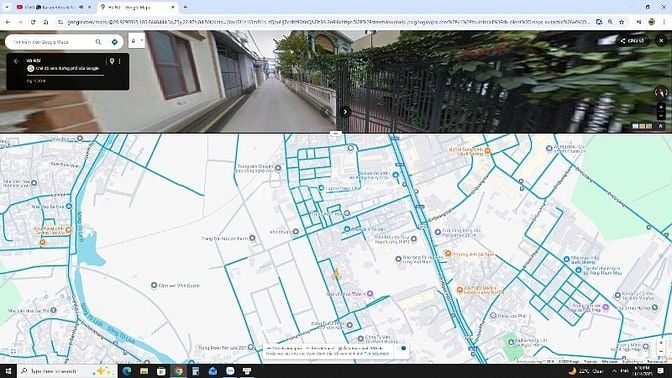Open the Windows Start menu

click(8, 371)
